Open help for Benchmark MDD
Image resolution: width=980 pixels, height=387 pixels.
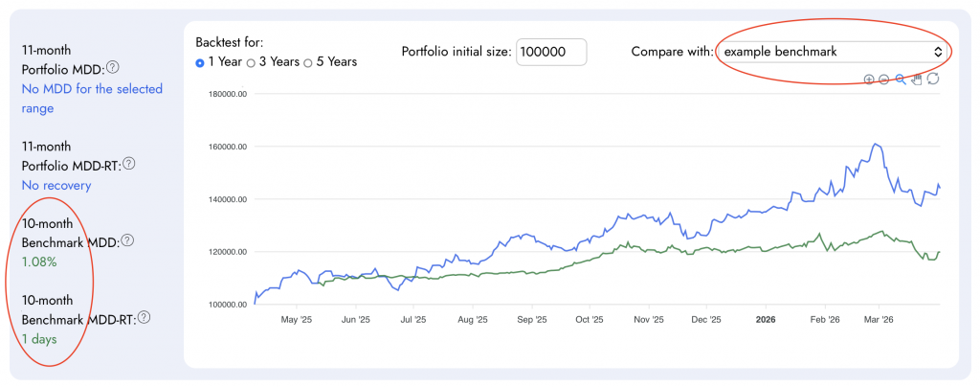(126, 240)
